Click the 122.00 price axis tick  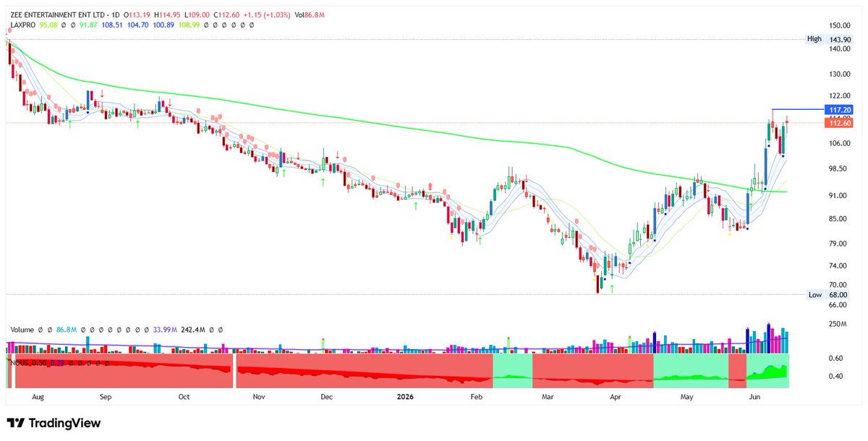[x=840, y=95]
